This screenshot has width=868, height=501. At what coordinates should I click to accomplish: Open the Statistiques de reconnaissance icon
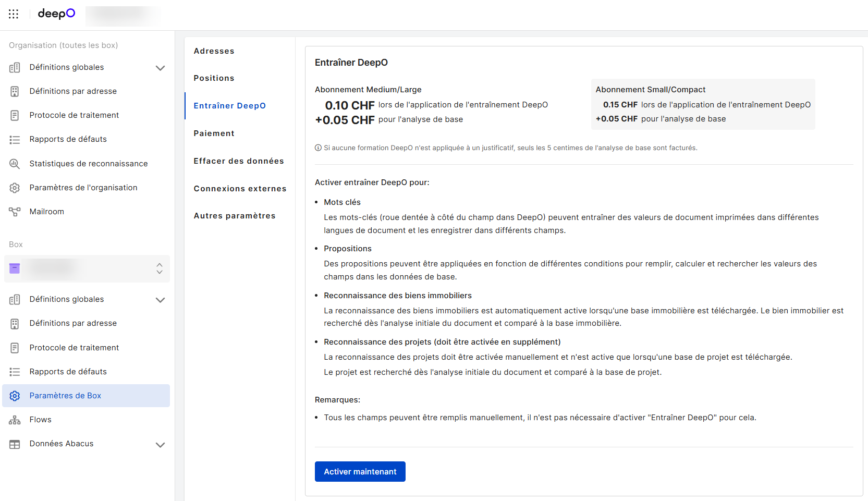pos(15,164)
